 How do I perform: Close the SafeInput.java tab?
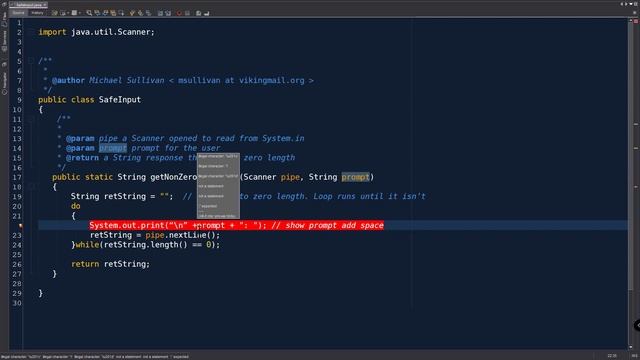tap(45, 4)
